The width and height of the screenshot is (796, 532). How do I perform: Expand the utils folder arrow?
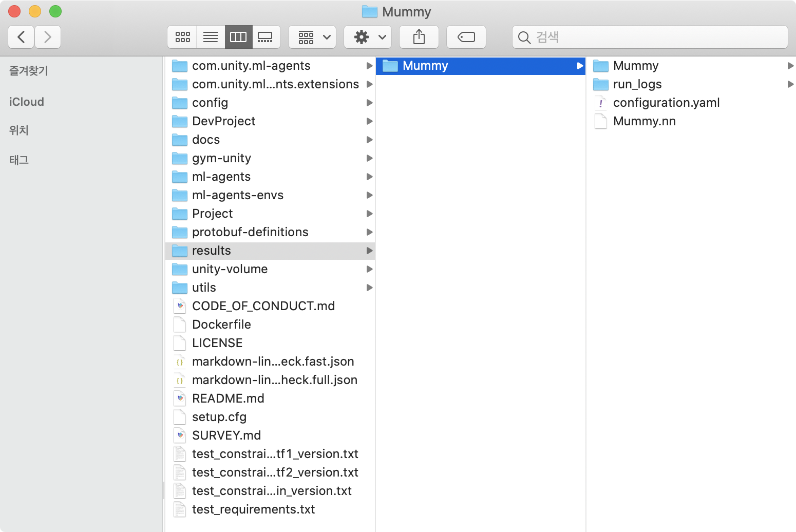pos(369,288)
